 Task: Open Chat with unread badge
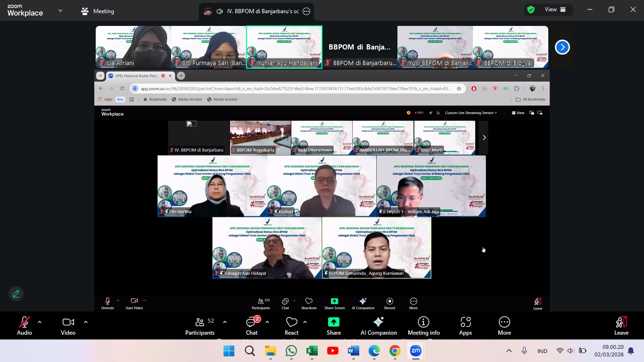[x=252, y=326]
